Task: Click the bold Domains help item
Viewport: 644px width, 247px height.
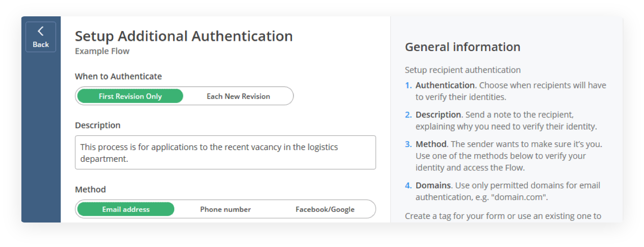Action: pos(433,185)
